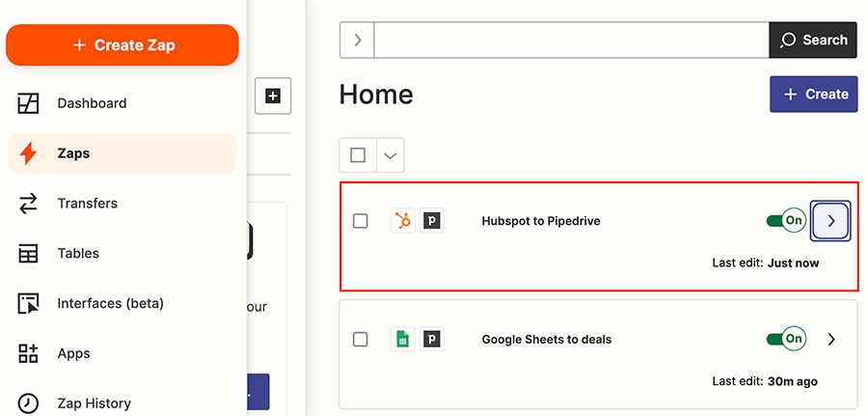Viewport: 868px width, 416px height.
Task: Select Zaps in the sidebar
Action: [122, 153]
